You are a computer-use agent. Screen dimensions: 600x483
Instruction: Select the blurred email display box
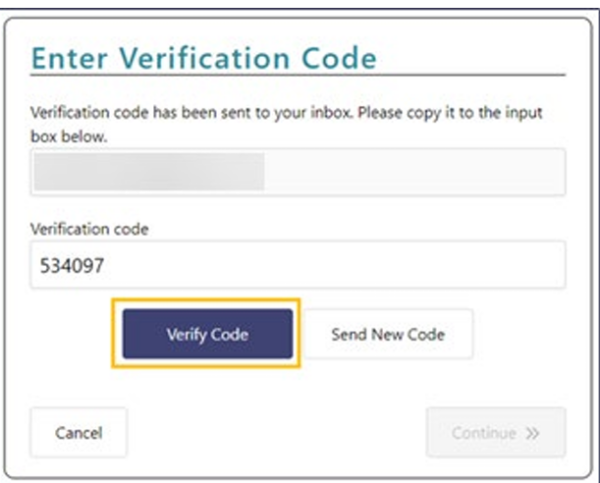pos(298,172)
